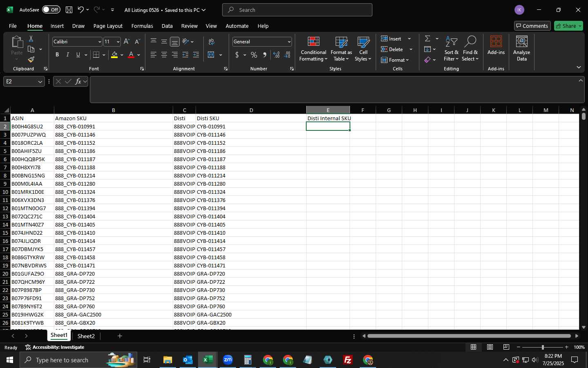Toggle the AutoSave switch
The width and height of the screenshot is (588, 368).
click(51, 10)
